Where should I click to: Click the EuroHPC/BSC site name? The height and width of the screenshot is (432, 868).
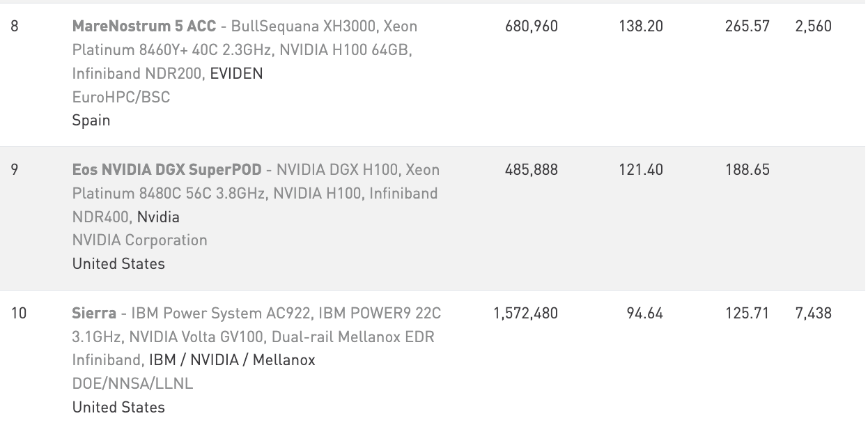click(x=121, y=97)
